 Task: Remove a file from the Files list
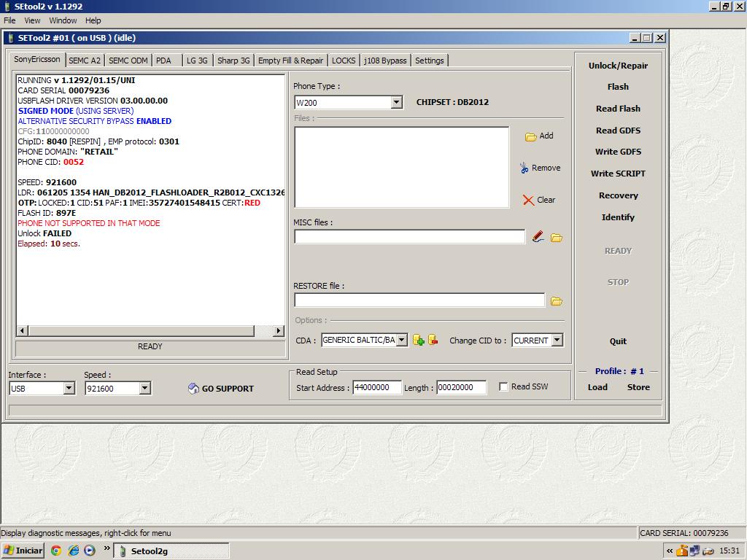click(540, 168)
